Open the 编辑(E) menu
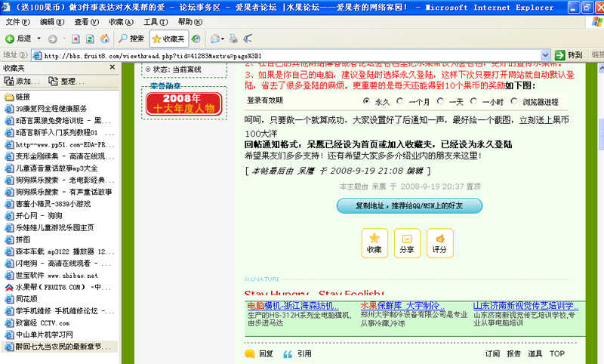This screenshot has width=604, height=364. [52, 22]
